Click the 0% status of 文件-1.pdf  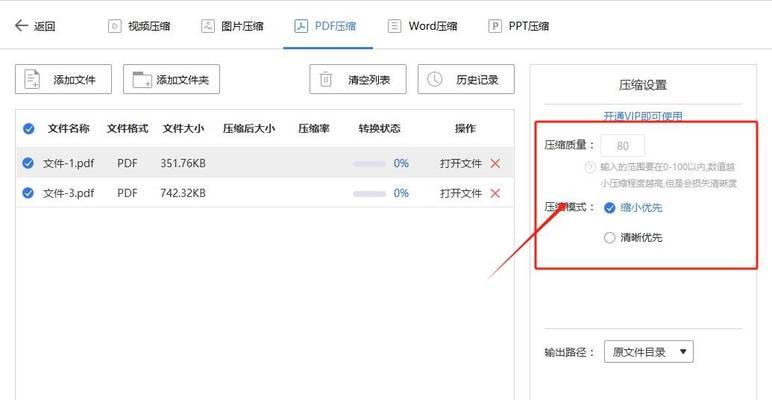(x=401, y=164)
